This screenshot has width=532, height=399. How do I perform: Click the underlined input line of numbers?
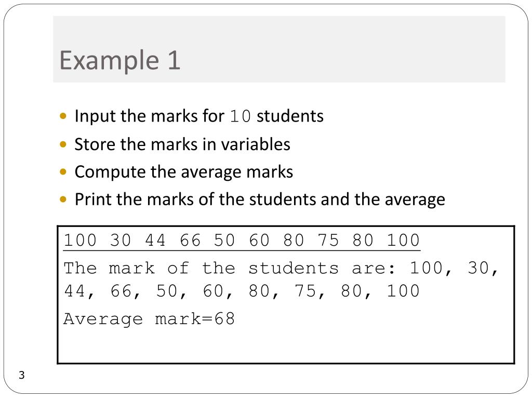[242, 241]
